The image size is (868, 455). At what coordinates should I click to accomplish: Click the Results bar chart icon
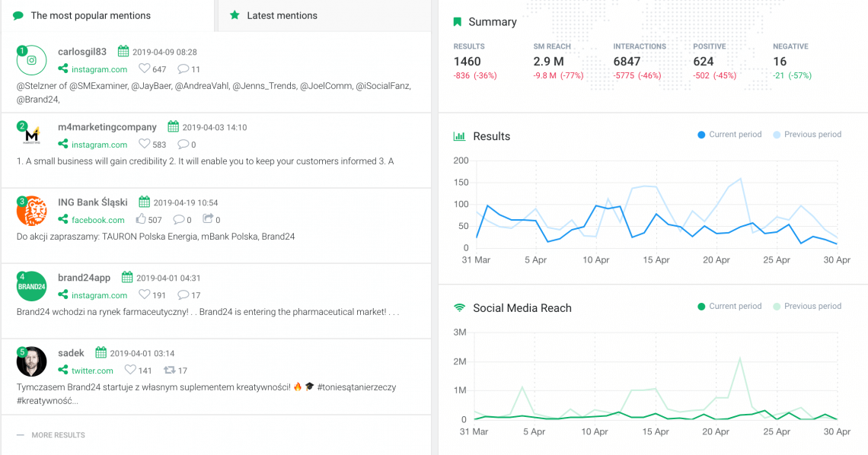click(459, 136)
